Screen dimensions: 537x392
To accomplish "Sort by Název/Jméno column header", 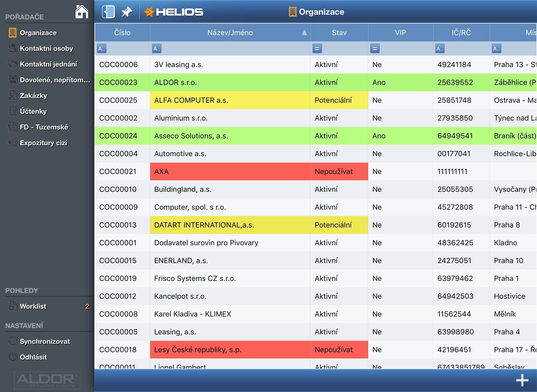I will (x=230, y=32).
